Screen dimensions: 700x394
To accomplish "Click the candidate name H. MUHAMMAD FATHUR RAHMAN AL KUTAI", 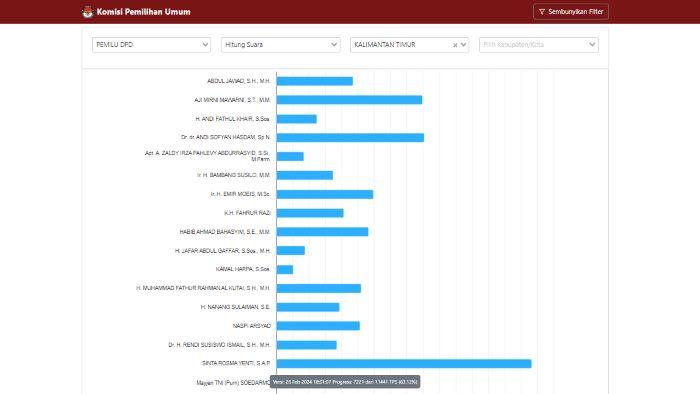I will 203,288.
